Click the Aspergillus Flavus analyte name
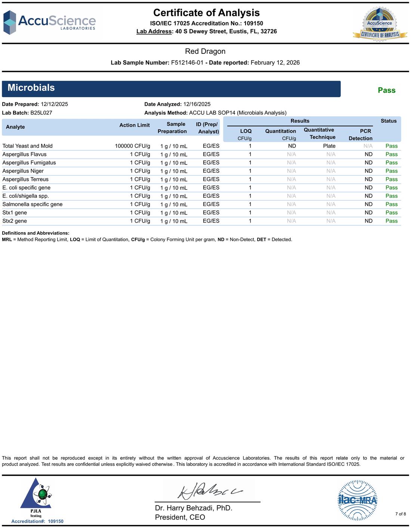Image resolution: width=411 pixels, height=532 pixels. point(25,154)
